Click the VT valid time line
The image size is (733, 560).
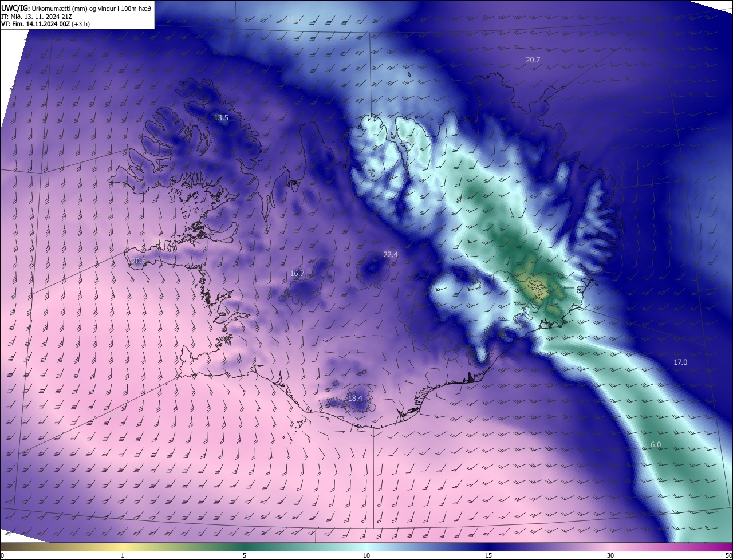tap(45, 24)
